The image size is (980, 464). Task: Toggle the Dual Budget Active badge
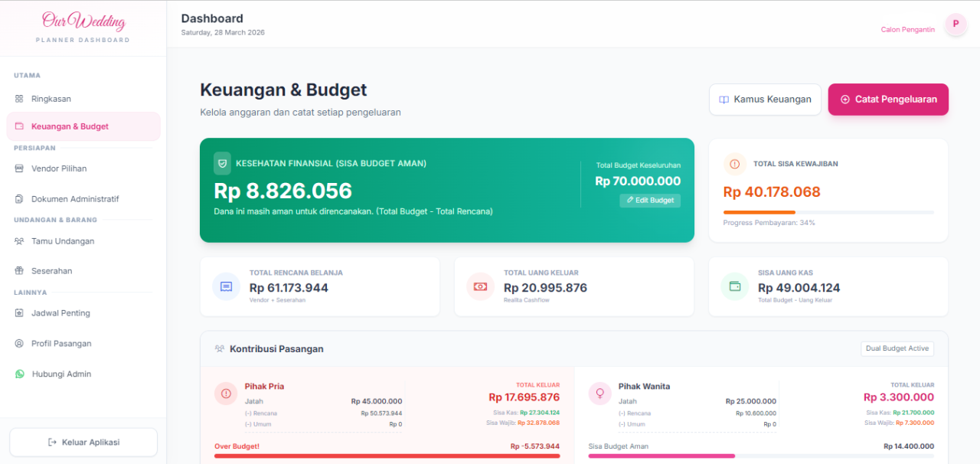(897, 348)
